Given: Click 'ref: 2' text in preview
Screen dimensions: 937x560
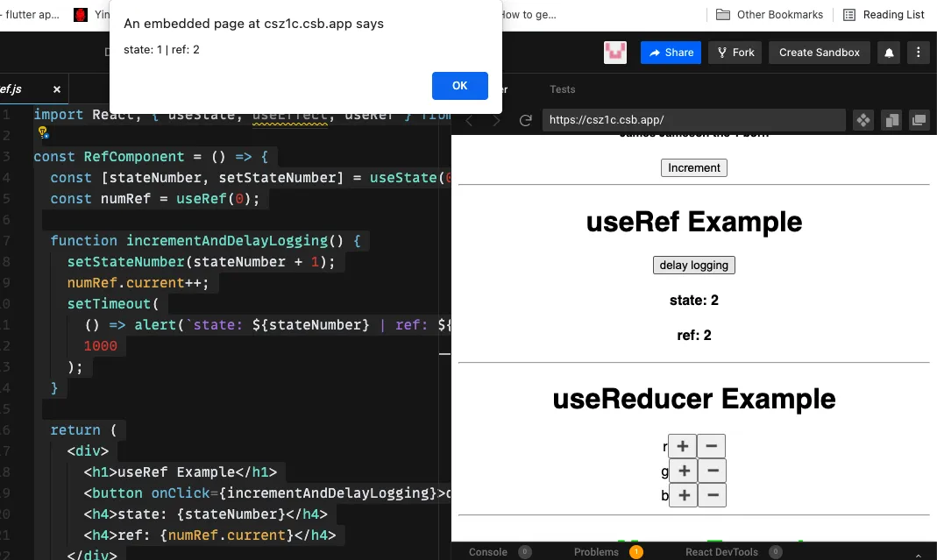Looking at the screenshot, I should (694, 336).
